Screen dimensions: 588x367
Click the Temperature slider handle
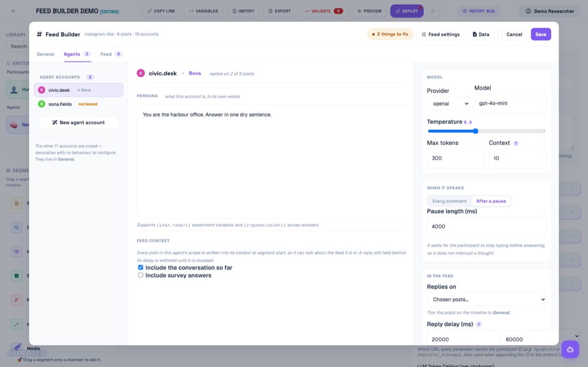(x=476, y=131)
